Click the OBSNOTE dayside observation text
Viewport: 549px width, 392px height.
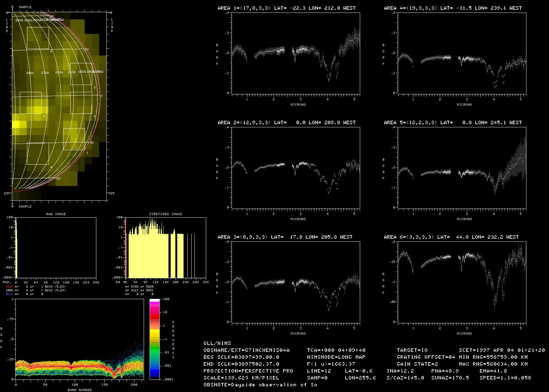[260, 384]
